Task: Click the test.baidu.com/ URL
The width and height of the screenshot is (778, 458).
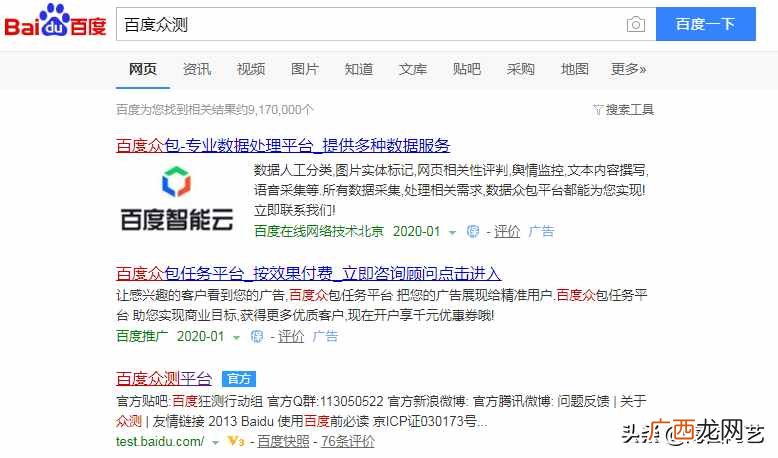Action: click(160, 441)
